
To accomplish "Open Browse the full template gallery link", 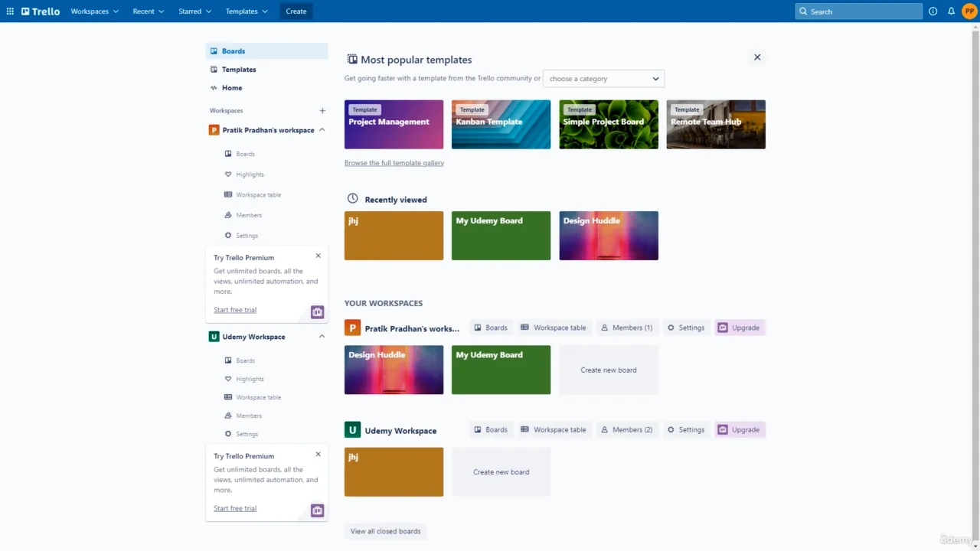I will pyautogui.click(x=394, y=163).
